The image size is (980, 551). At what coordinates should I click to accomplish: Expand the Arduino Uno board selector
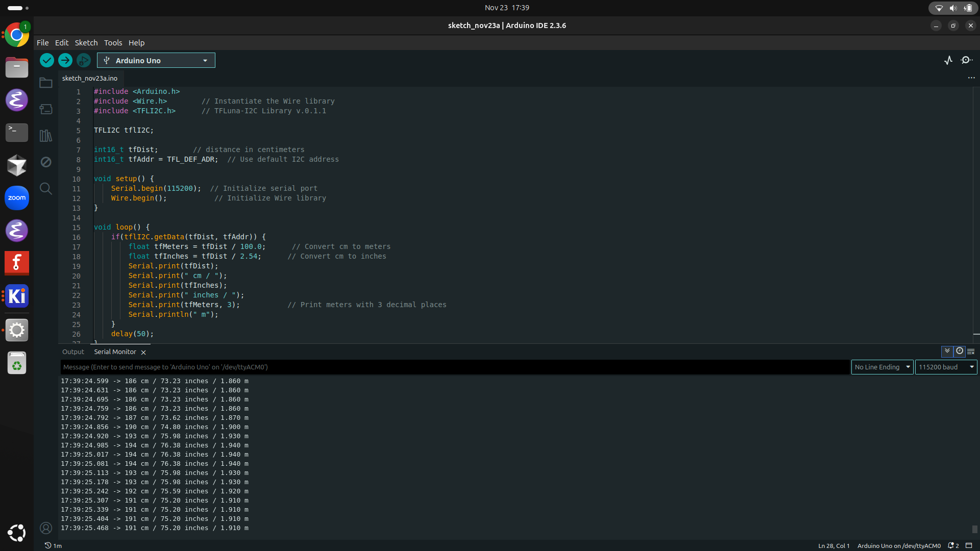pyautogui.click(x=156, y=60)
